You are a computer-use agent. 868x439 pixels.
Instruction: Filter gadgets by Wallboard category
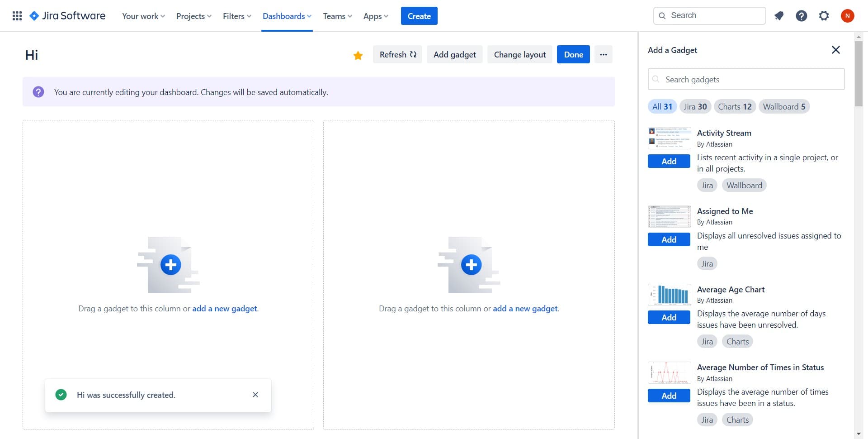784,107
